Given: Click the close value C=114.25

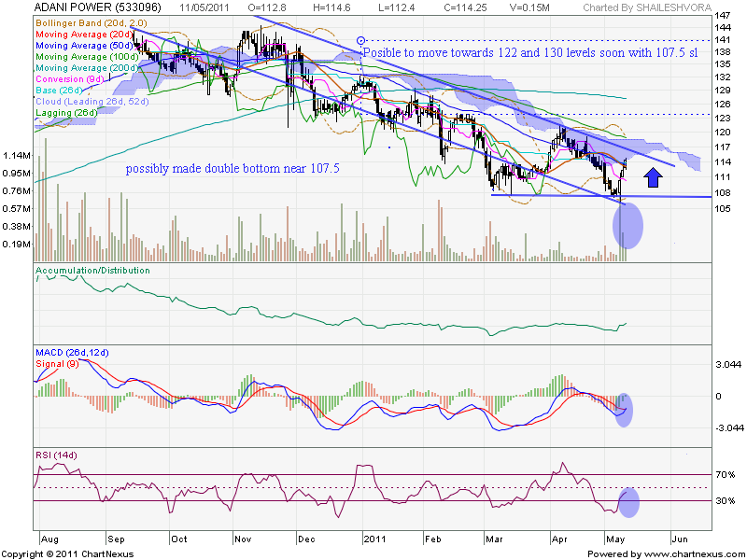Looking at the screenshot, I should coord(464,7).
